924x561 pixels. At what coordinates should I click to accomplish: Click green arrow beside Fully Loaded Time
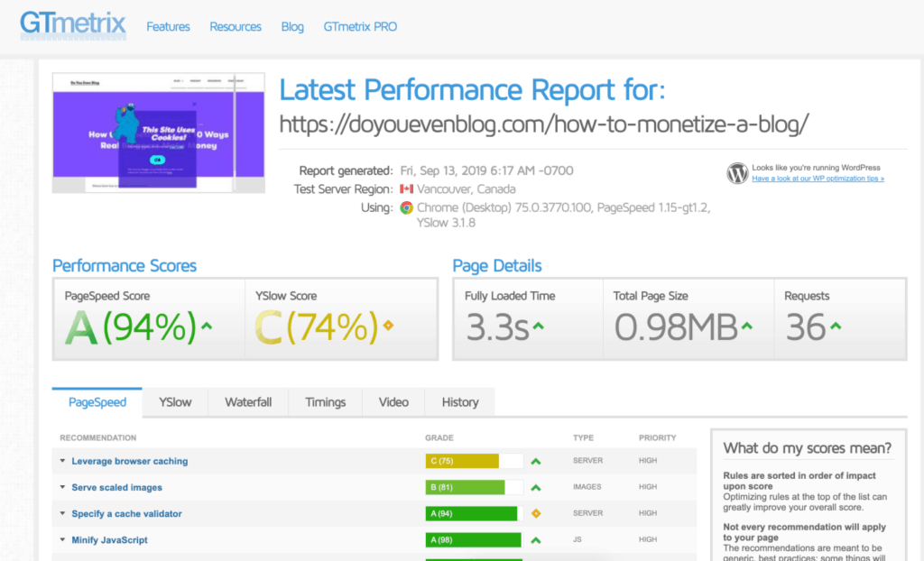pyautogui.click(x=539, y=326)
